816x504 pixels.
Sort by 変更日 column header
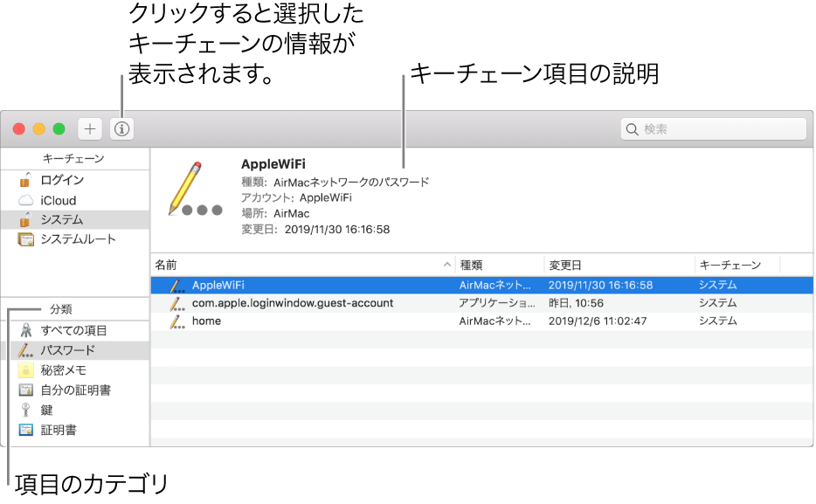tap(619, 266)
